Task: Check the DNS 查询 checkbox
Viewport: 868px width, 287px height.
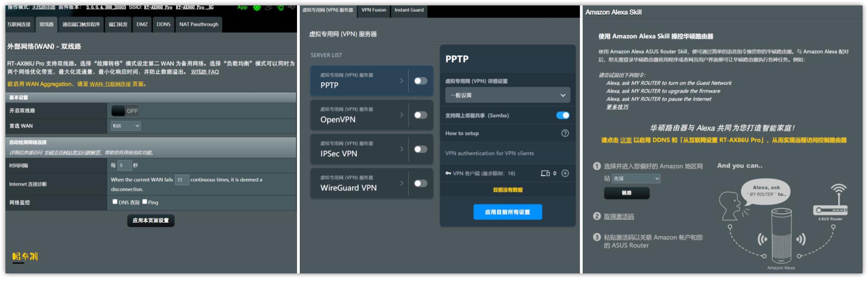Action: [x=115, y=202]
